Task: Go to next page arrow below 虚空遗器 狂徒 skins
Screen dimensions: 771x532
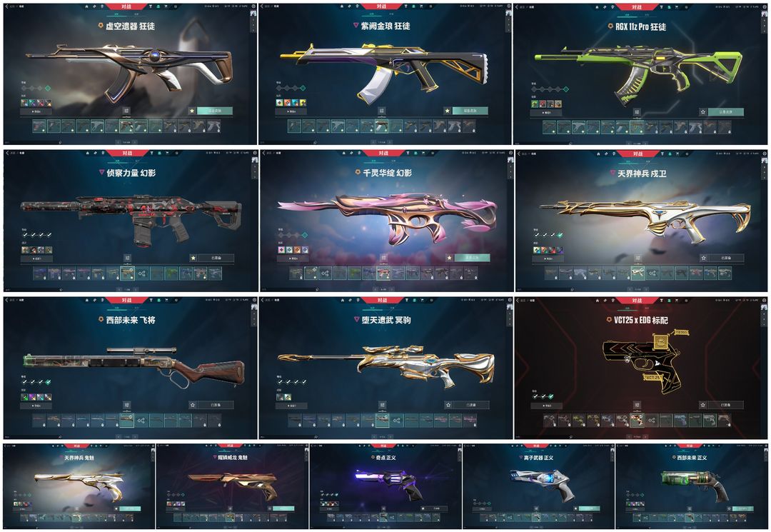Action: point(135,142)
